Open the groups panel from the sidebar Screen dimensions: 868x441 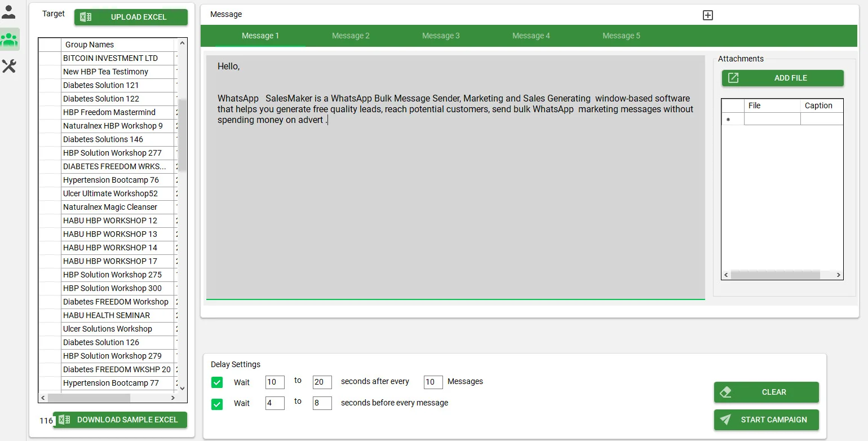coord(9,39)
